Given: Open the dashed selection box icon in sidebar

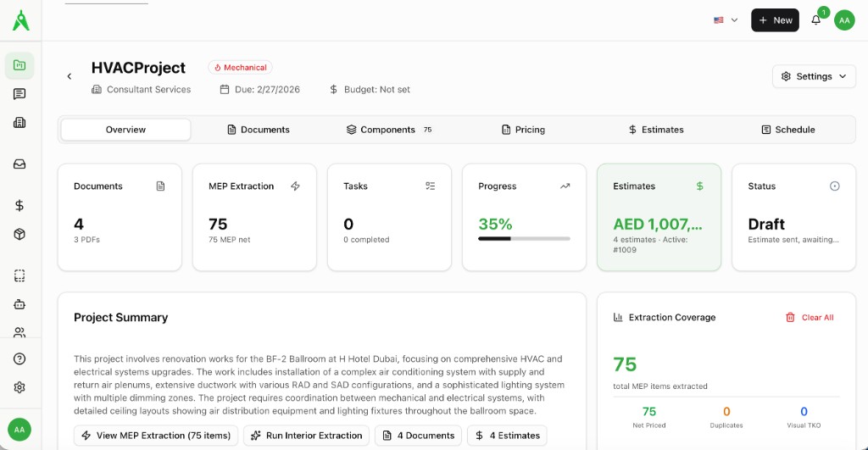Looking at the screenshot, I should tap(19, 275).
